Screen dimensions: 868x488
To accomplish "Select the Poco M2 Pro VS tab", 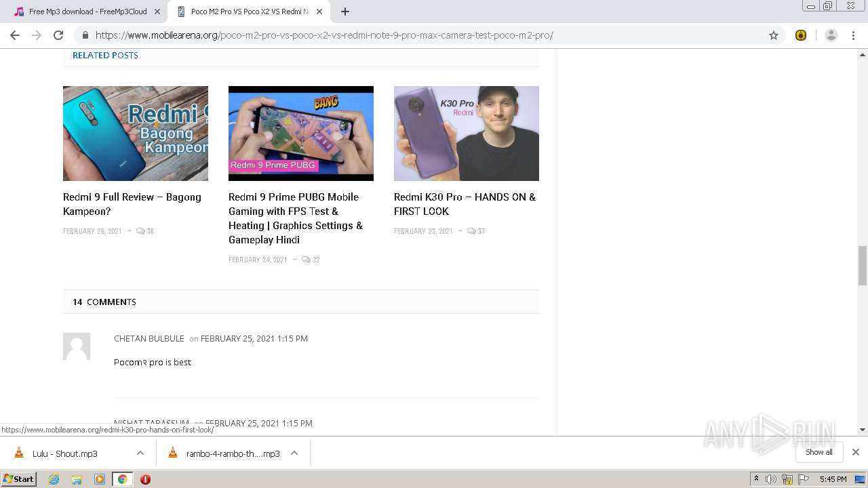I will [x=249, y=12].
